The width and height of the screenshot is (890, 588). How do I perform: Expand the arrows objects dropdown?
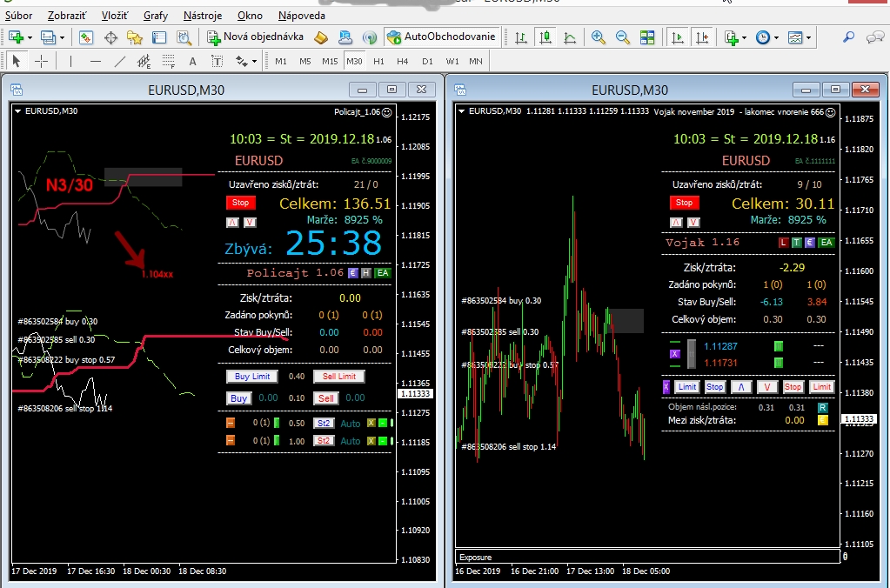point(254,61)
